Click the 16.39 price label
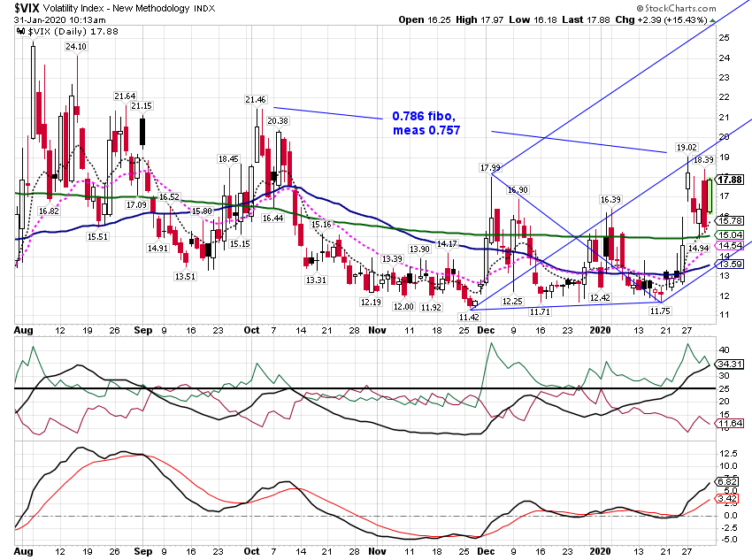Image resolution: width=752 pixels, height=560 pixels. coord(610,199)
